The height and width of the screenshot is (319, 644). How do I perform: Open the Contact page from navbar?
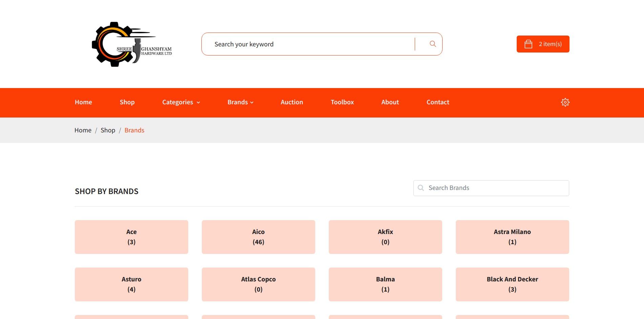(438, 102)
